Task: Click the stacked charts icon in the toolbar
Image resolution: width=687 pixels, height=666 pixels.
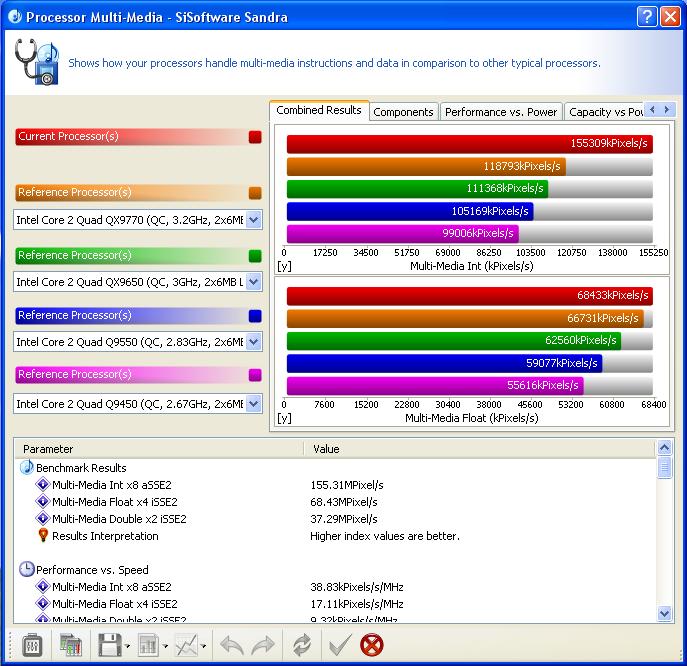Action: [71, 645]
